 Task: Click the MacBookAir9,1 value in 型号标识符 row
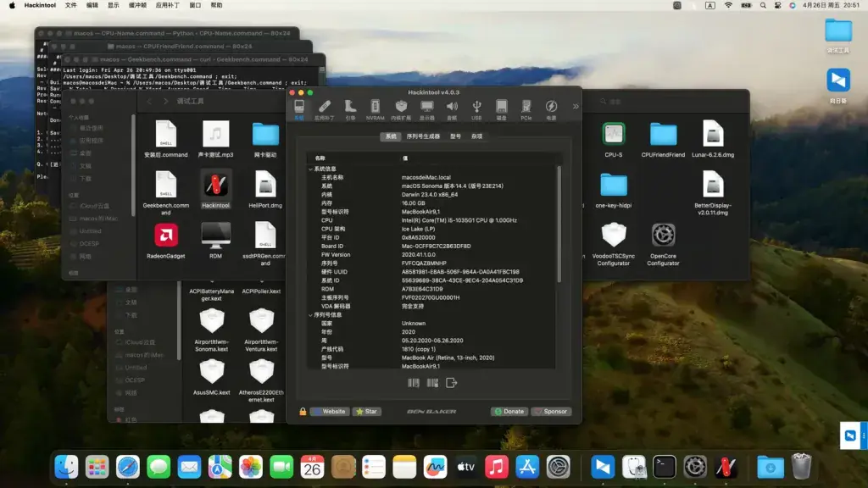coord(420,211)
